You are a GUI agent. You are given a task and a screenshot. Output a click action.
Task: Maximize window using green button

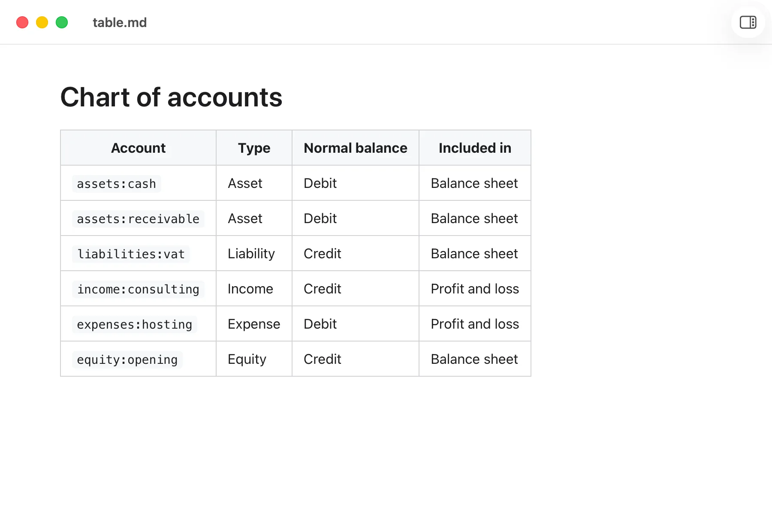[62, 22]
